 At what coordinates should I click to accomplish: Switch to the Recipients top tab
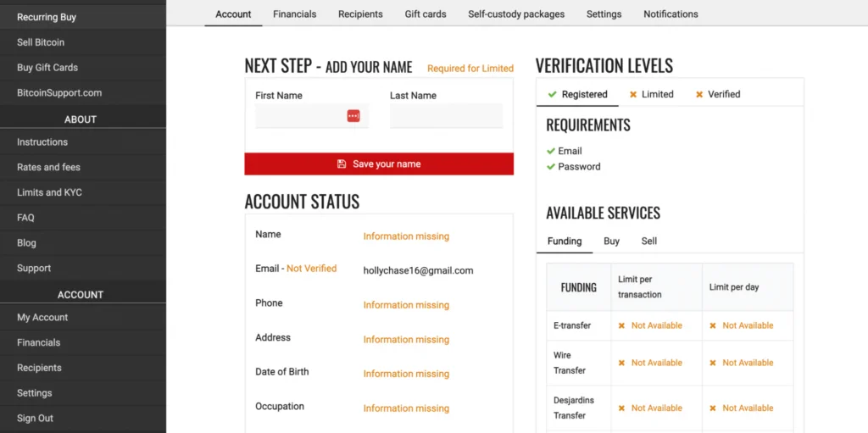click(x=360, y=14)
